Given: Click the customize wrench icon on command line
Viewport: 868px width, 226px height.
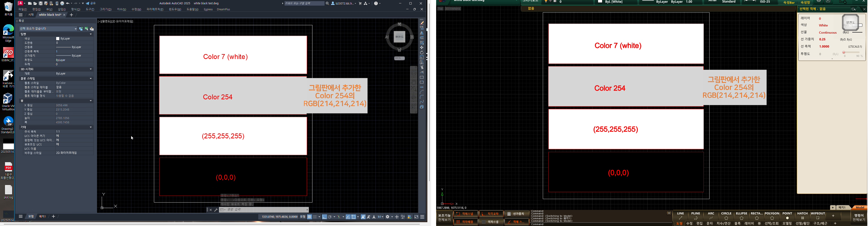Looking at the screenshot, I should 216,210.
